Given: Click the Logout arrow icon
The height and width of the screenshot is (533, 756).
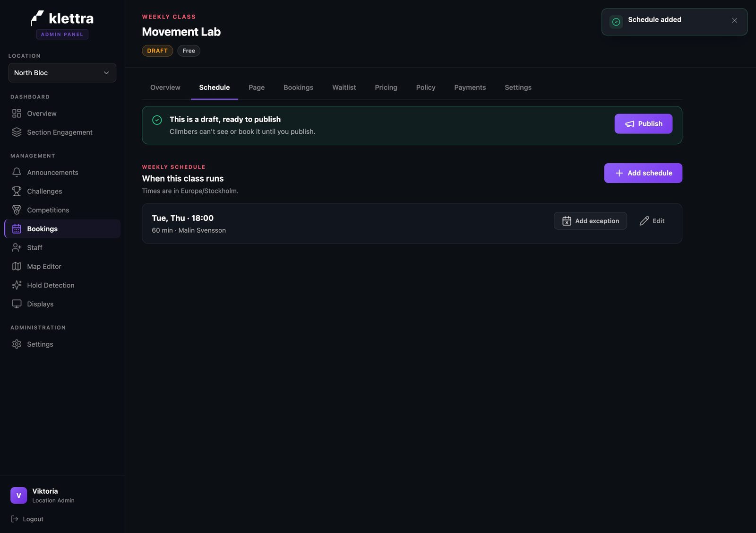Looking at the screenshot, I should tap(15, 519).
